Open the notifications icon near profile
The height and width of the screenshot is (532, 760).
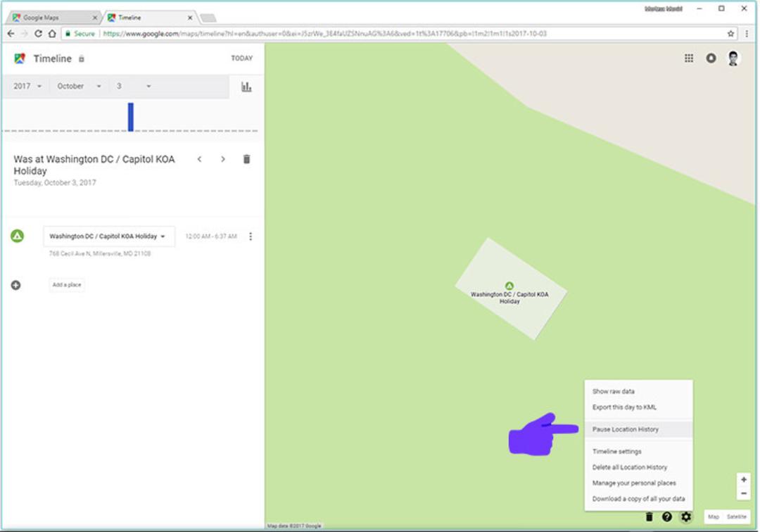pos(711,58)
